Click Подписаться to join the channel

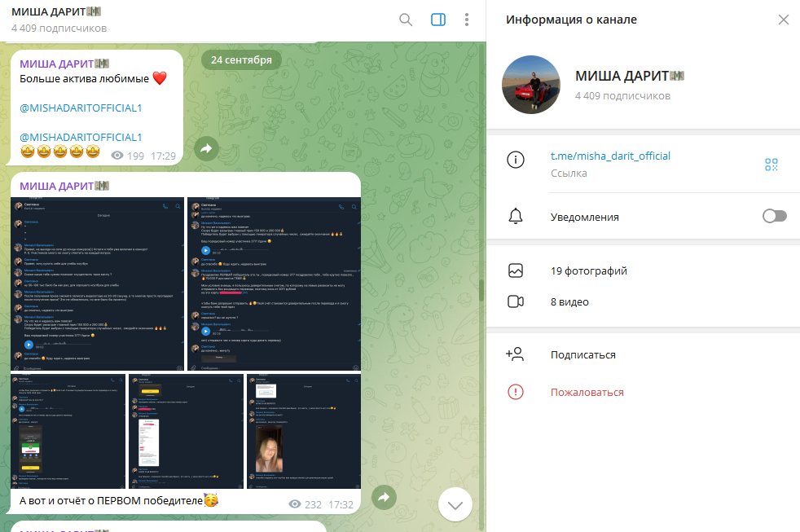pyautogui.click(x=582, y=355)
